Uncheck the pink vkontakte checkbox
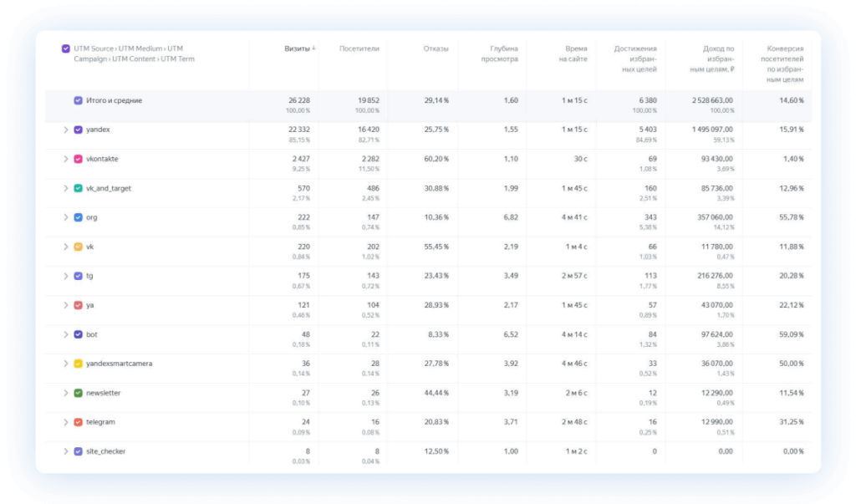This screenshot has width=856, height=504. coord(78,159)
